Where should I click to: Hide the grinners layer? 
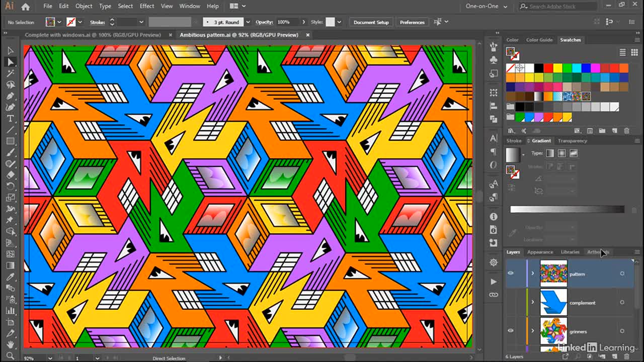tap(511, 331)
